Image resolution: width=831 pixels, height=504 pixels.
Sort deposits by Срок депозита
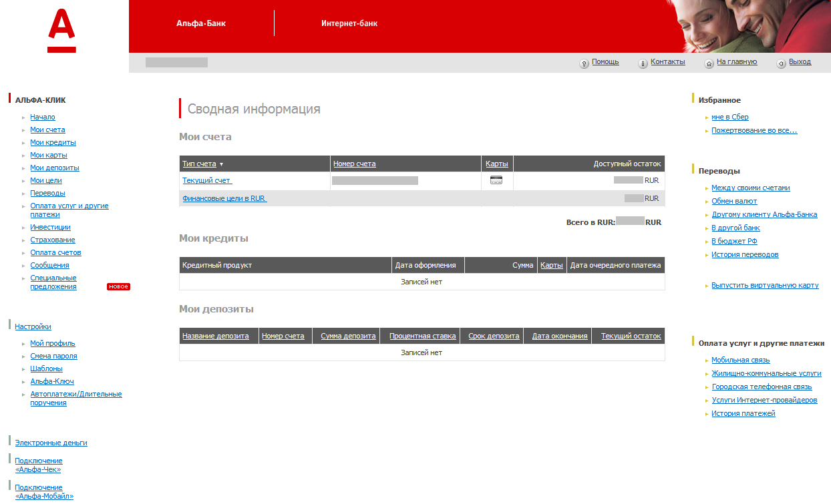(494, 336)
